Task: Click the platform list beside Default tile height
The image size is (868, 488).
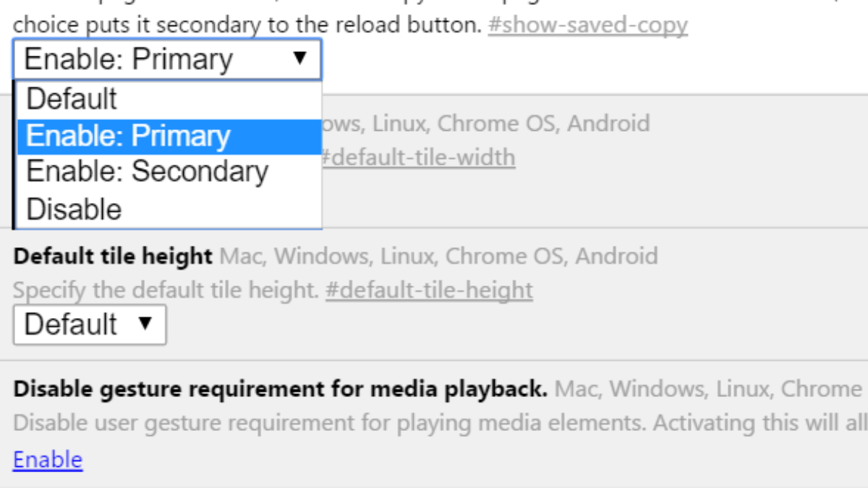Action: [x=438, y=257]
